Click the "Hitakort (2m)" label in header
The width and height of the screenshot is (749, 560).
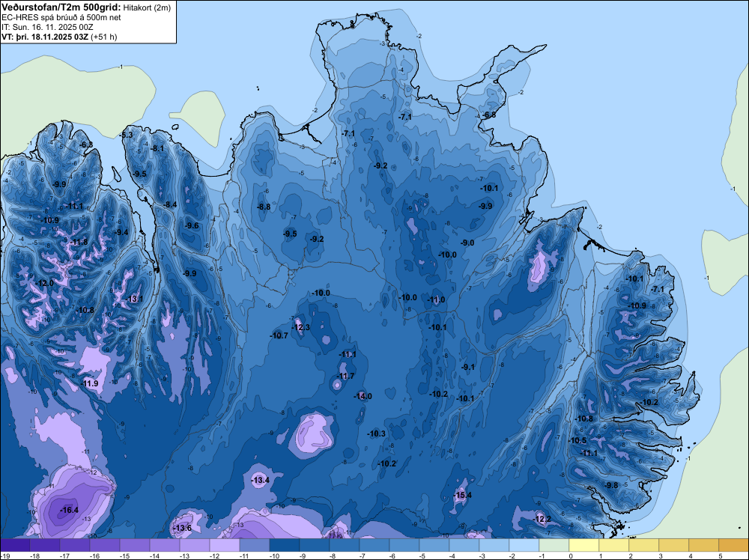pos(147,7)
